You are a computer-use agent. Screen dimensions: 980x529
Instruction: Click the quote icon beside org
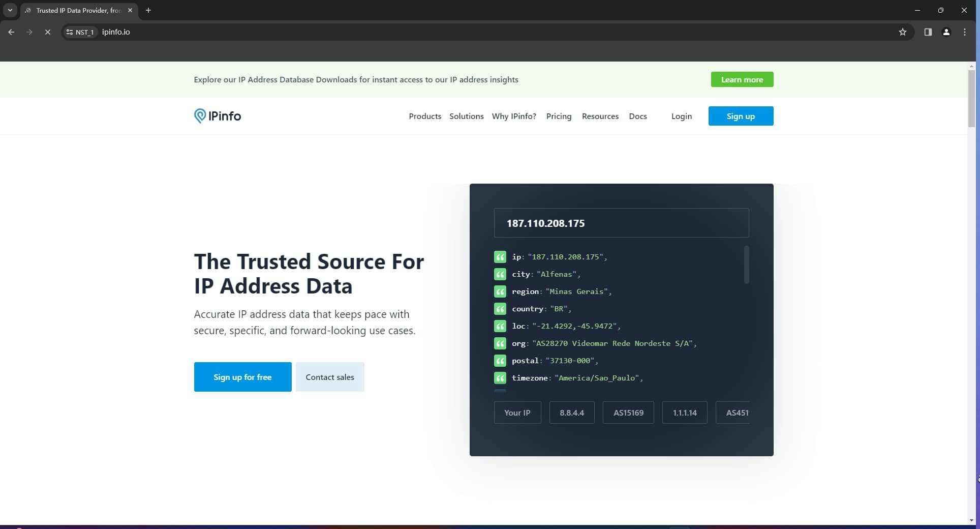(x=500, y=343)
